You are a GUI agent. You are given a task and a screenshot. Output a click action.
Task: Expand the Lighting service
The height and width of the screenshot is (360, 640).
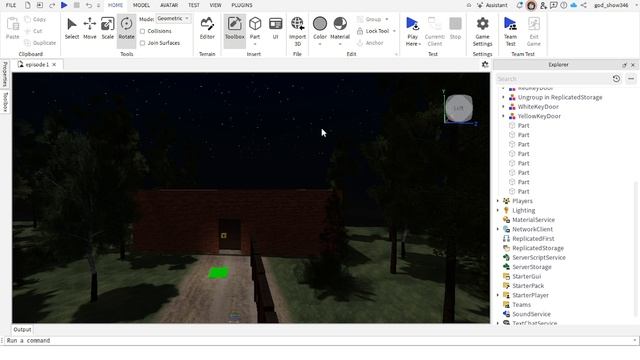pyautogui.click(x=498, y=210)
